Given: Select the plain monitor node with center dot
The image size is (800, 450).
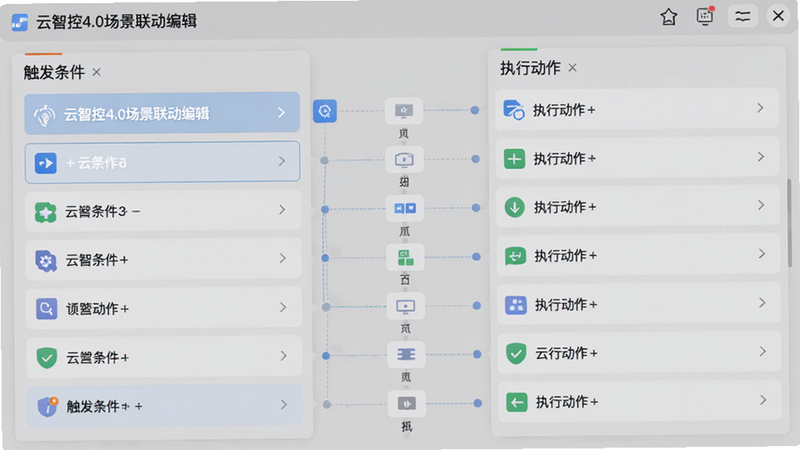Looking at the screenshot, I should point(406,306).
